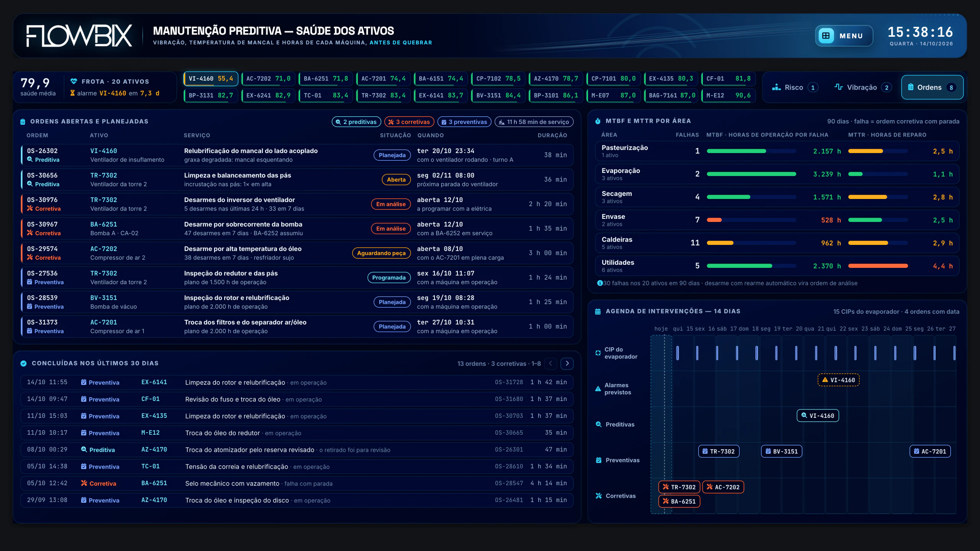This screenshot has height=551, width=980.
Task: Click the heart icon beside Frota 20 ativos
Action: coord(74,82)
